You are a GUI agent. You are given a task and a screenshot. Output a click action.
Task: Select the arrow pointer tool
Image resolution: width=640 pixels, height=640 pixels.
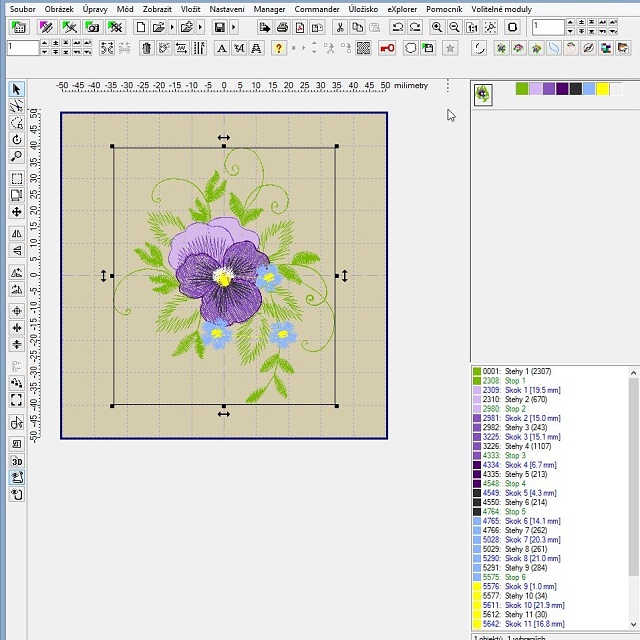pyautogui.click(x=17, y=90)
